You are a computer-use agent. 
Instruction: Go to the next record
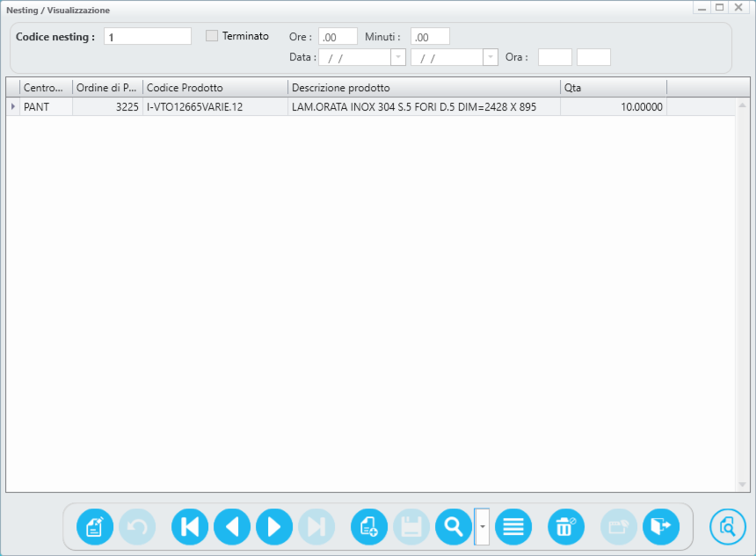[274, 527]
